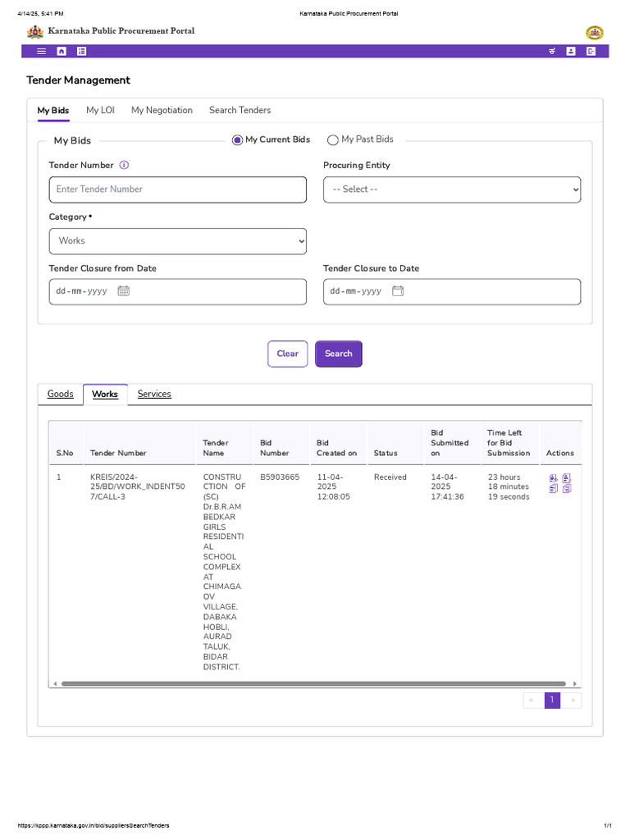Click bid created date 11-04-2025 12:08:05
This screenshot has height=840, width=630.
[333, 487]
